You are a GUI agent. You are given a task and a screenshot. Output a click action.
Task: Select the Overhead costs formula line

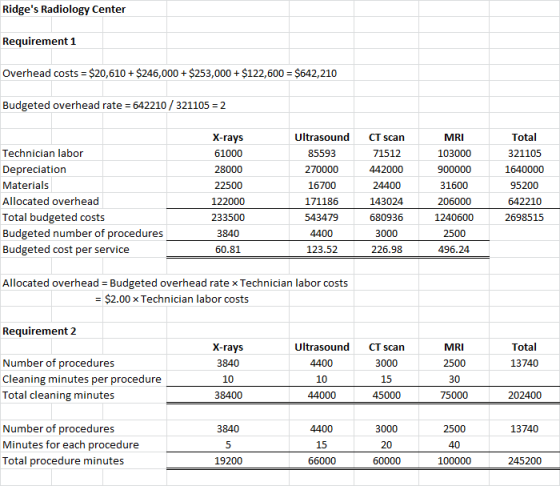(170, 74)
